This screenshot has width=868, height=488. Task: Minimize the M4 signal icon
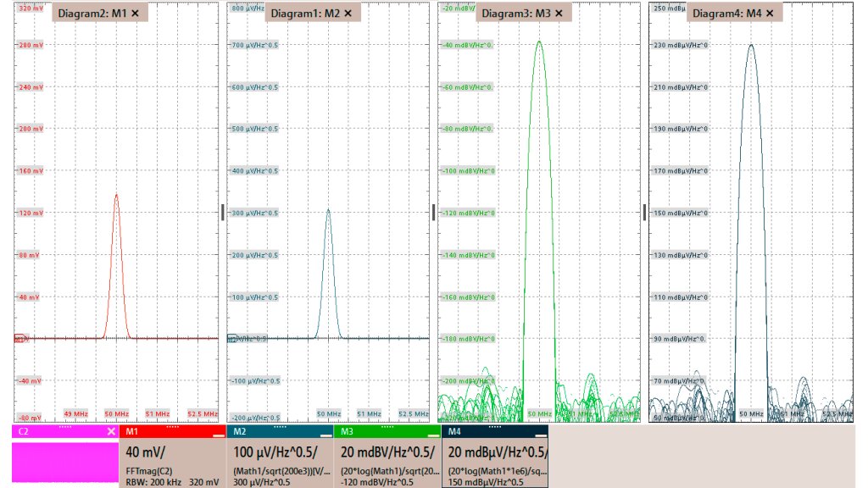541,435
